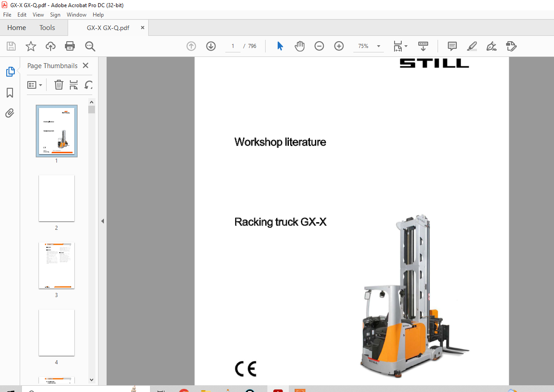The height and width of the screenshot is (392, 554).
Task: Click thumbnail scrollbar up arrow
Action: click(92, 101)
